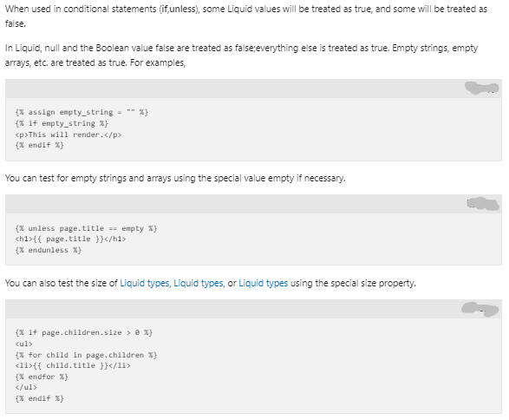Click the "endunless" code line
509x420 pixels.
(48, 250)
